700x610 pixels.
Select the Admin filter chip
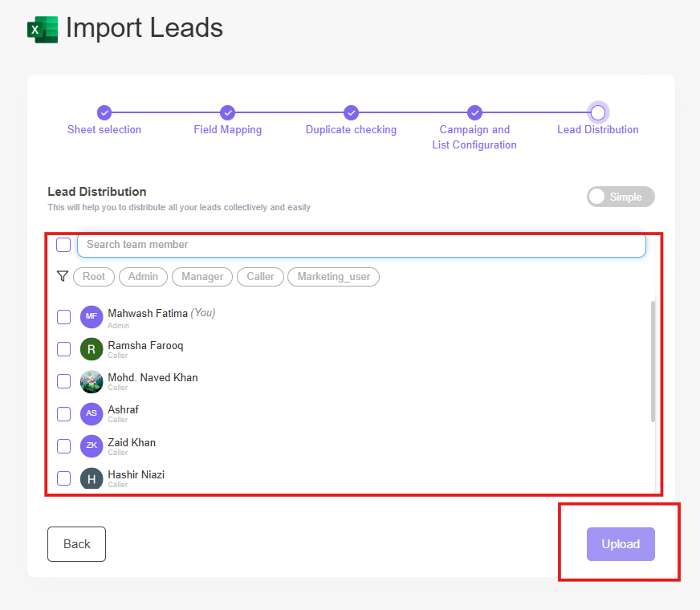point(143,276)
